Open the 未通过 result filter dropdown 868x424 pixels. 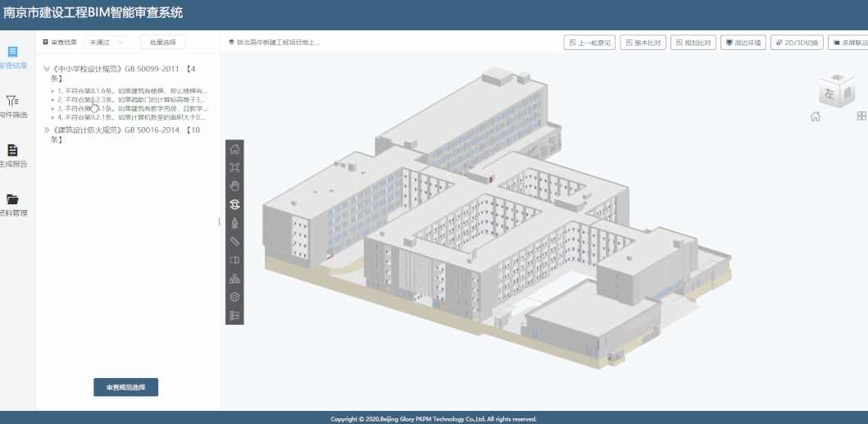click(105, 42)
